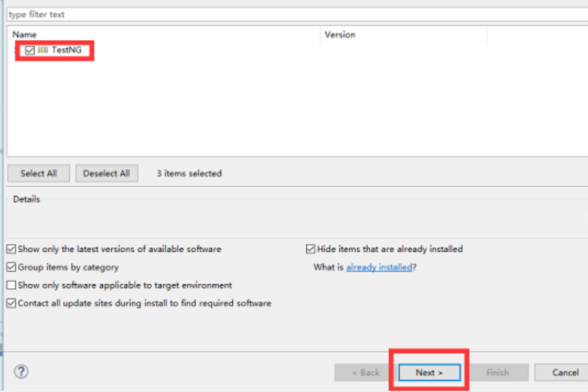Toggle Contact all update sites checkbox

pos(11,303)
